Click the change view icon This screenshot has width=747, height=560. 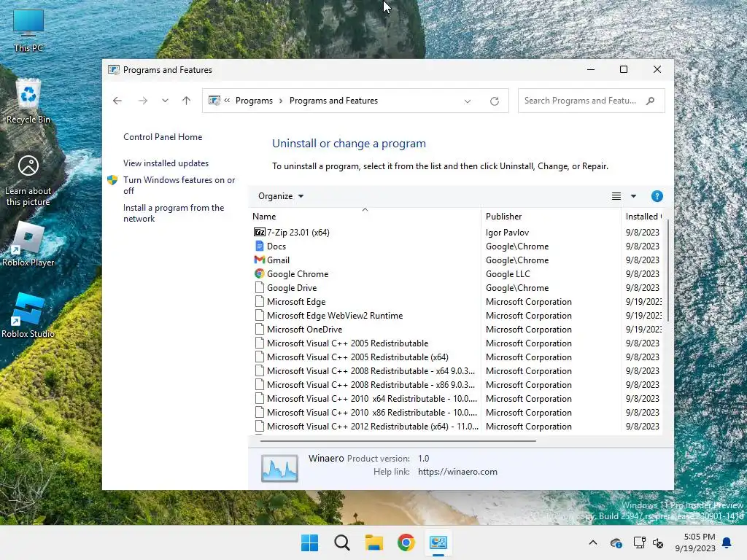point(616,196)
